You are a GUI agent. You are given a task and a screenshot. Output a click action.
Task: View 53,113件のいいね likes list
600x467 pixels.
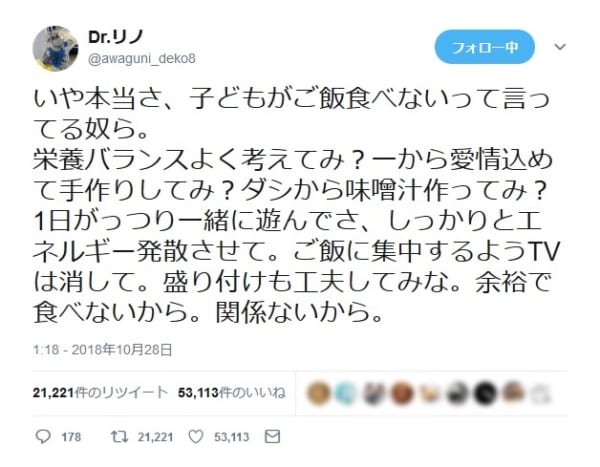click(x=232, y=393)
